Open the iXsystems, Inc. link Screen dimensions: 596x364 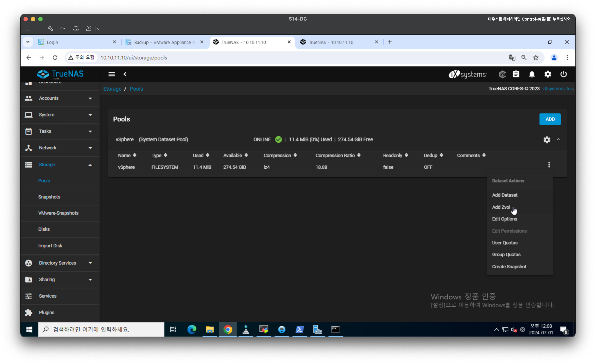pos(558,89)
